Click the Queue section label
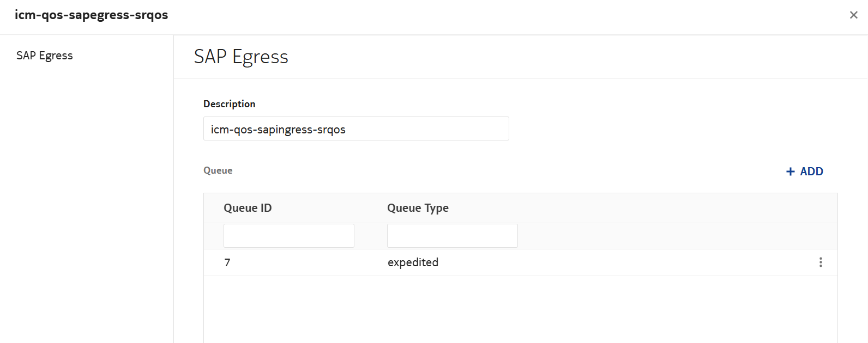 pyautogui.click(x=218, y=170)
